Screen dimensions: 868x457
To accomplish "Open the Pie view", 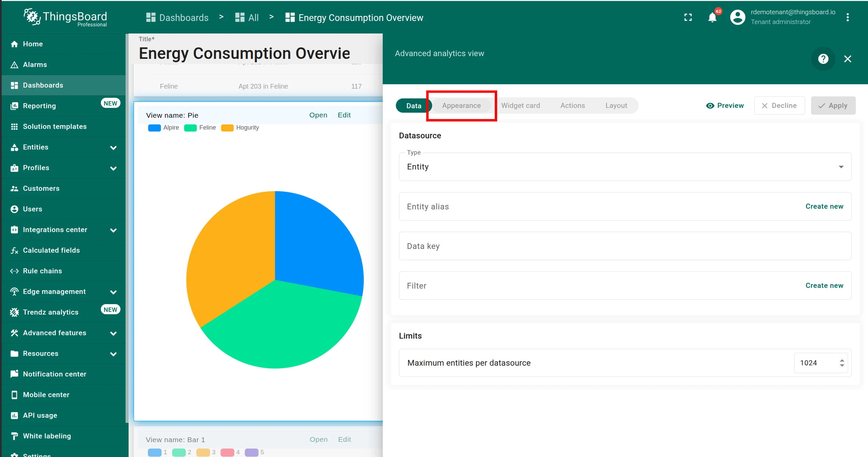I will pos(318,115).
